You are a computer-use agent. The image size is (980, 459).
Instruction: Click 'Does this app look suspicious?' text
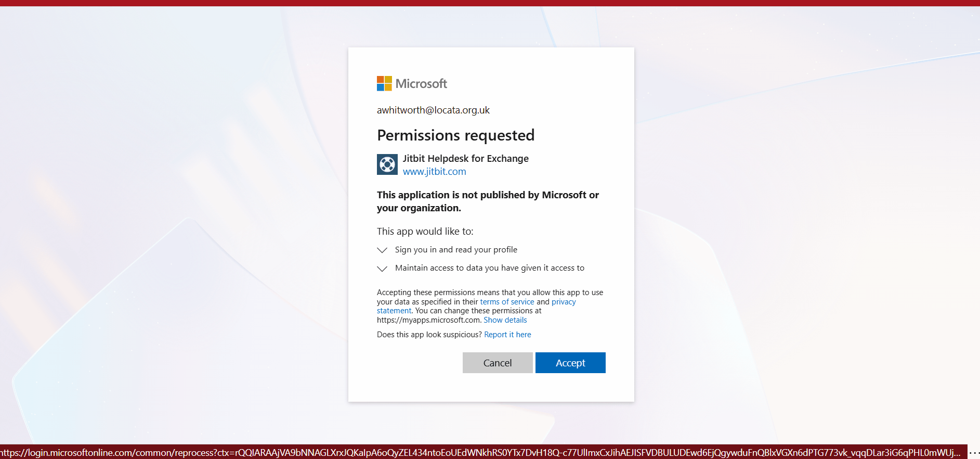pos(429,335)
